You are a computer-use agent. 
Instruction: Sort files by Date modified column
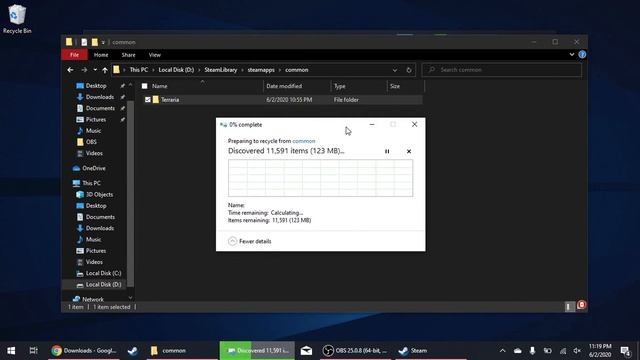[297, 86]
